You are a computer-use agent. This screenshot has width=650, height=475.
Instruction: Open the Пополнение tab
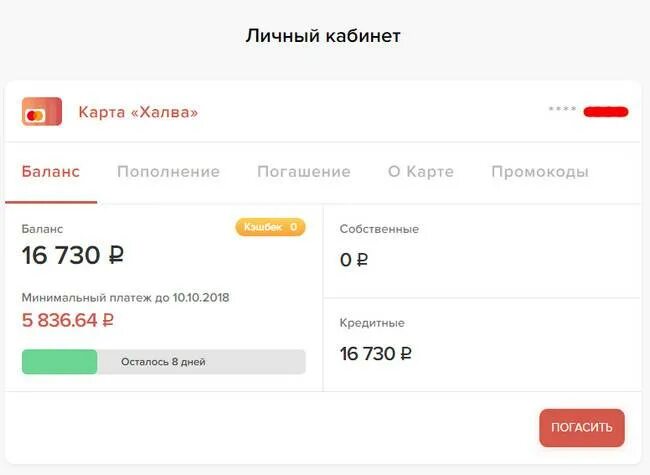[168, 171]
